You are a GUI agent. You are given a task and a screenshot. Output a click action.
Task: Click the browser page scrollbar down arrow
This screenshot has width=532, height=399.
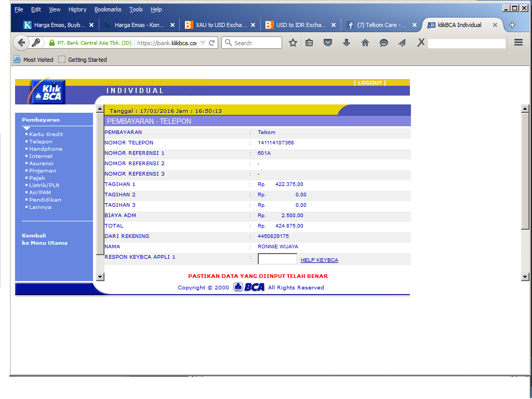pyautogui.click(x=525, y=277)
